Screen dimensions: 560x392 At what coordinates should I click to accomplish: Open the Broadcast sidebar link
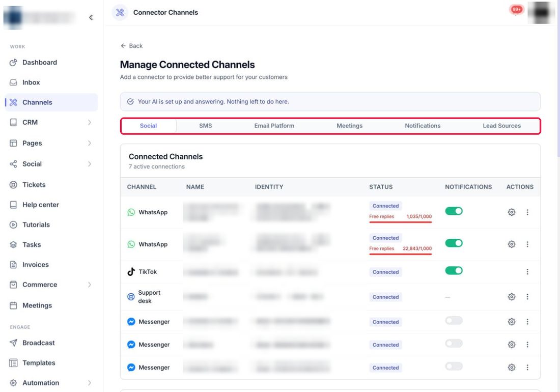tap(51, 343)
